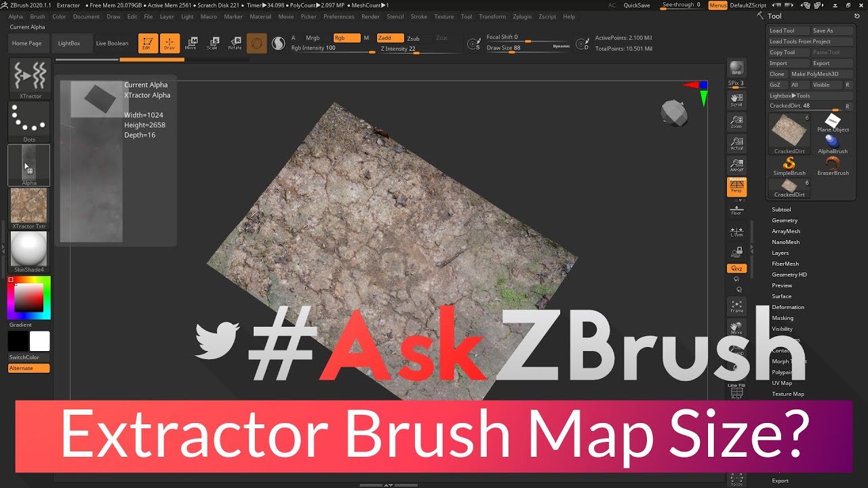Open the Preferences menu
This screenshot has width=868, height=488.
(x=339, y=16)
